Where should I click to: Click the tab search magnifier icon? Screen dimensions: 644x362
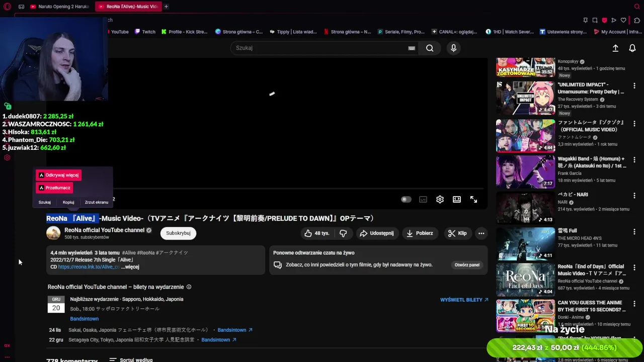click(x=636, y=7)
